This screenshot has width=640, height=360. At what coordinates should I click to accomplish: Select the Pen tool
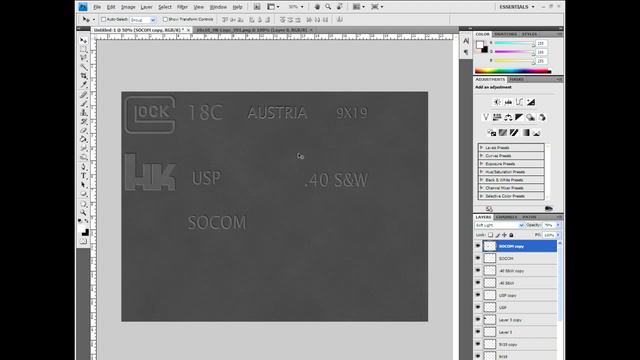tap(83, 167)
